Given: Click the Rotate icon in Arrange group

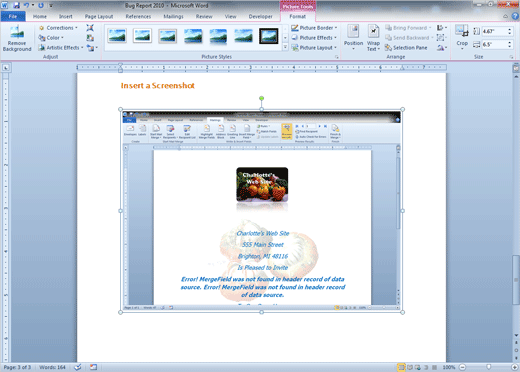Looking at the screenshot, I should pos(441,48).
